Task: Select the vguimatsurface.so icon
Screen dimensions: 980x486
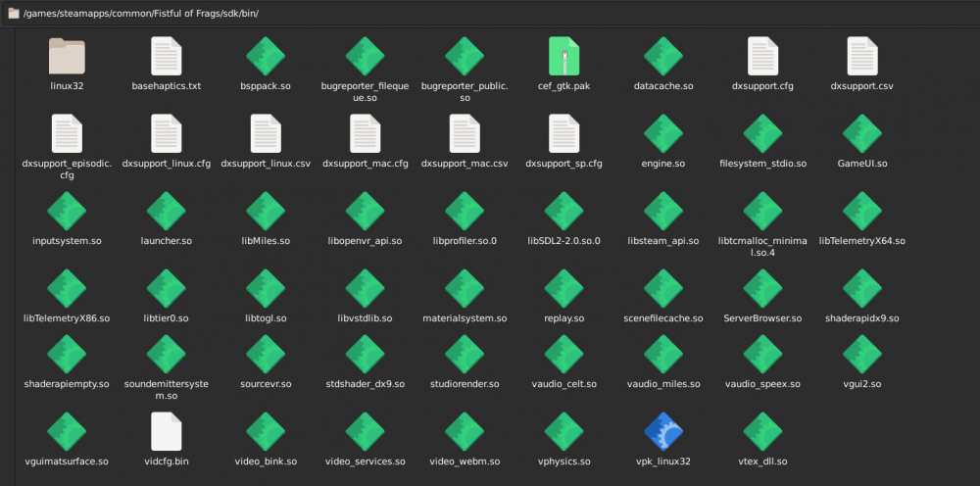Action: click(x=67, y=432)
